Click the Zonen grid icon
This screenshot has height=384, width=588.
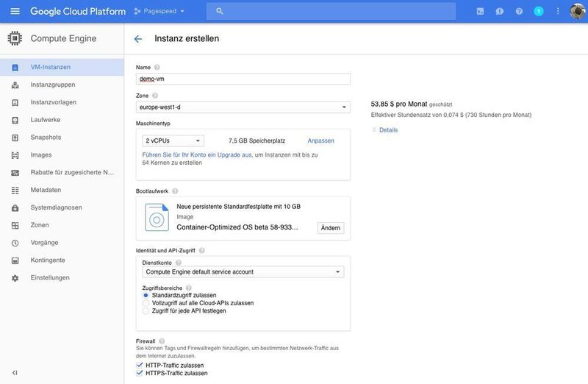pos(15,225)
